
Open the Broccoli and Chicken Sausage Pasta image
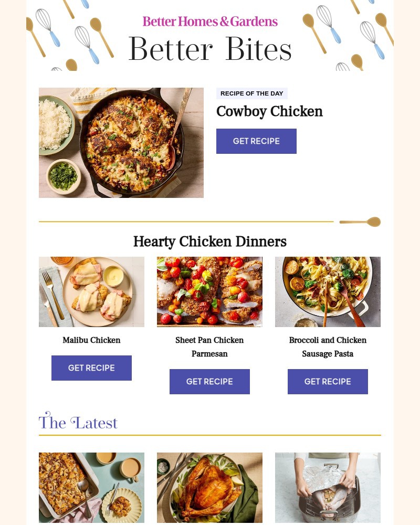point(328,291)
